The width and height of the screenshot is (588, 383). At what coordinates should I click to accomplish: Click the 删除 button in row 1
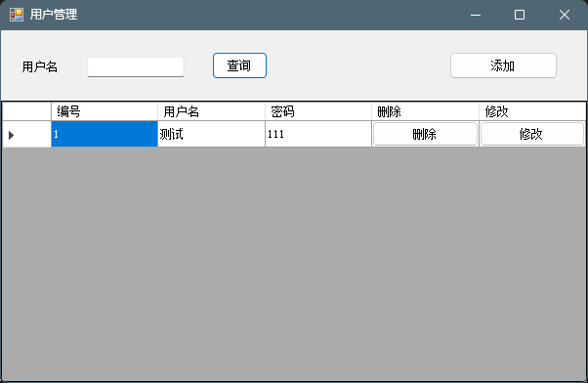coord(425,134)
